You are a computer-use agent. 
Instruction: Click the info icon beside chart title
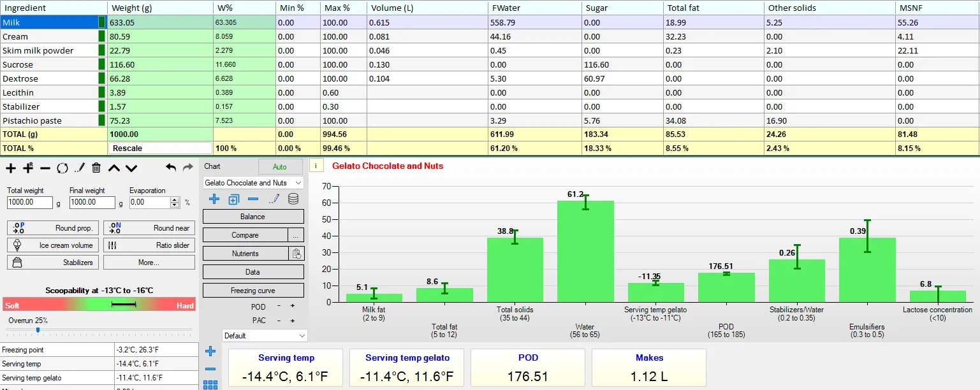[316, 166]
